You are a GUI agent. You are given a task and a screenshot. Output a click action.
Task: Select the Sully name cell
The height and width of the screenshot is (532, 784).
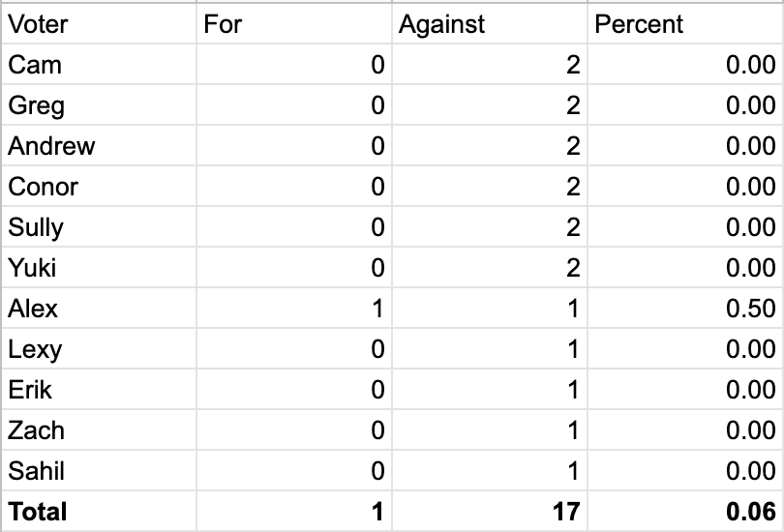(99, 227)
